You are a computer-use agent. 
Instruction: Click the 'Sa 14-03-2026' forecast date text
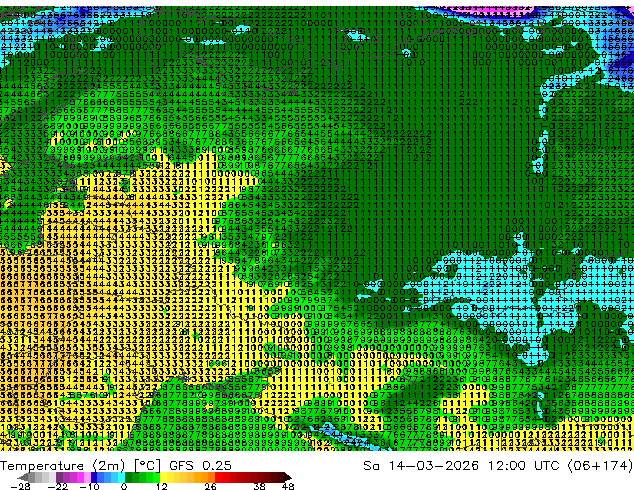click(421, 466)
